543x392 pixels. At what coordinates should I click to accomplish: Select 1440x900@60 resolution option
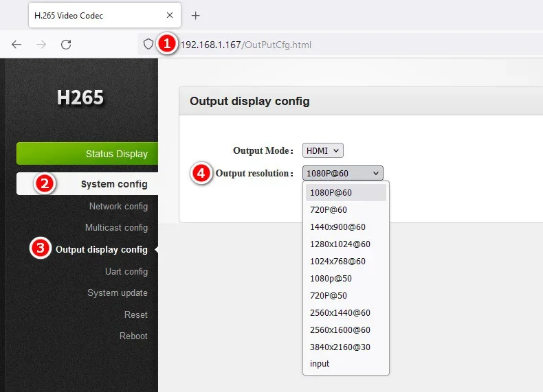click(337, 227)
